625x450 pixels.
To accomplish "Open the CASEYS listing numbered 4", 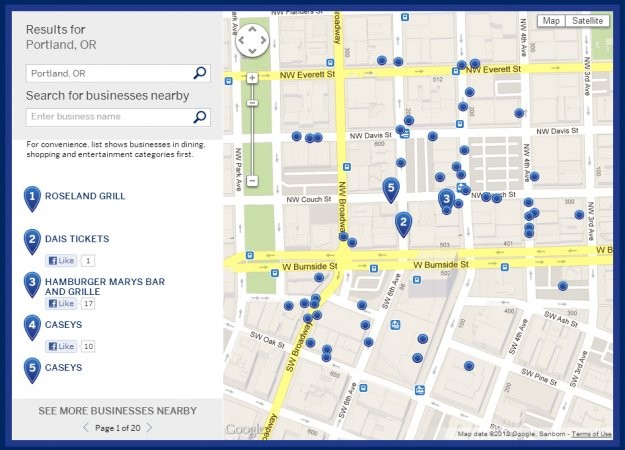I will pyautogui.click(x=63, y=324).
